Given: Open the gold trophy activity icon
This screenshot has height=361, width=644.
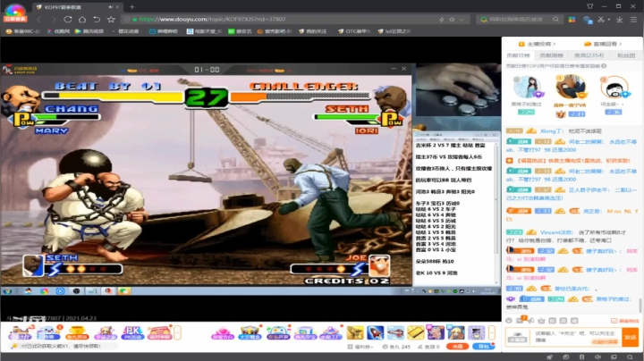Looking at the screenshot, I should coord(76,332).
